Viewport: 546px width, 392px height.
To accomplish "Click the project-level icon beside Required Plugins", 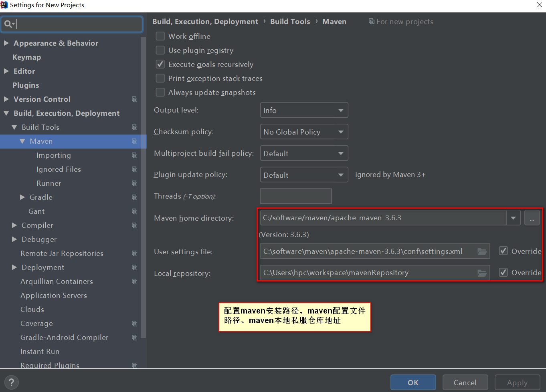I will tap(134, 365).
